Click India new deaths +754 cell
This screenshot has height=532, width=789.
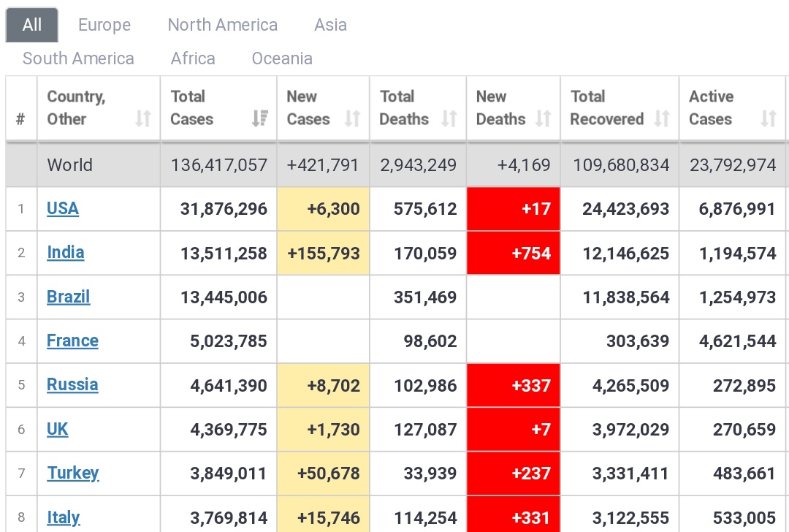coord(514,253)
